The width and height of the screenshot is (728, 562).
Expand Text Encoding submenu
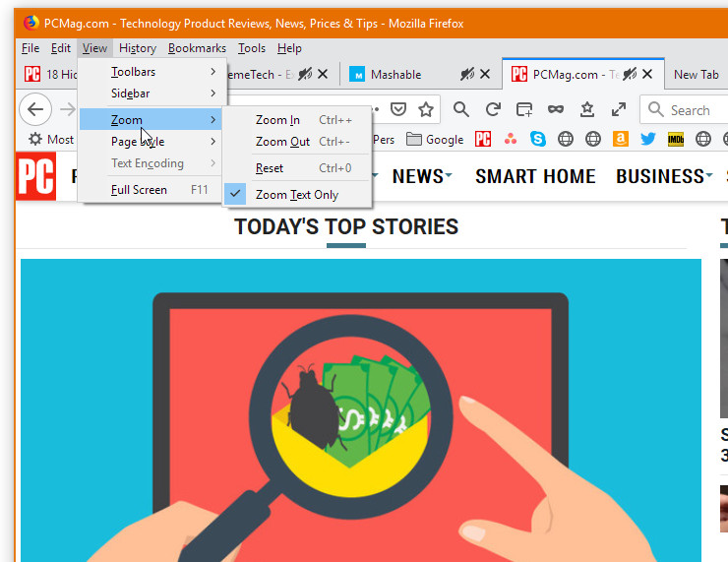[152, 163]
